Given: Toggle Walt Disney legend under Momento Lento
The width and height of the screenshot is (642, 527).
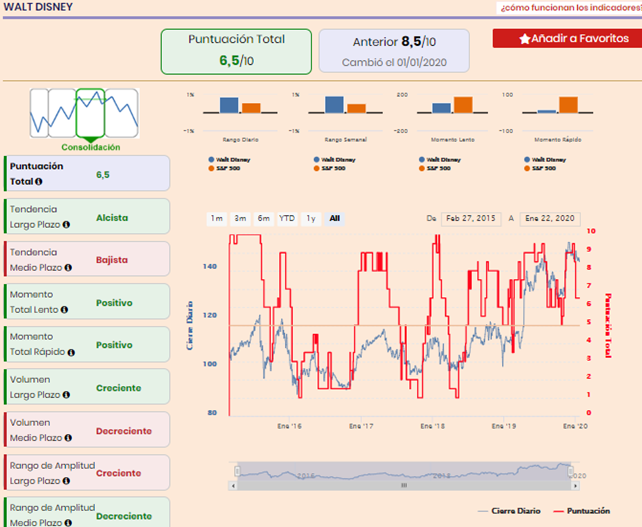Looking at the screenshot, I should 440,160.
